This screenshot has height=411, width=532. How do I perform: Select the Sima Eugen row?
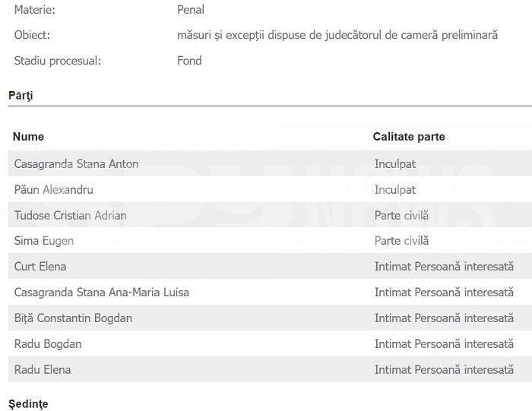(x=270, y=241)
